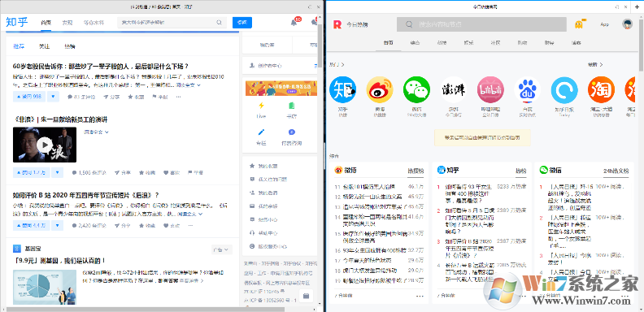Upvote the 后浪 B站 post (赞同 4.4万)
This screenshot has height=312, width=644.
click(32, 225)
